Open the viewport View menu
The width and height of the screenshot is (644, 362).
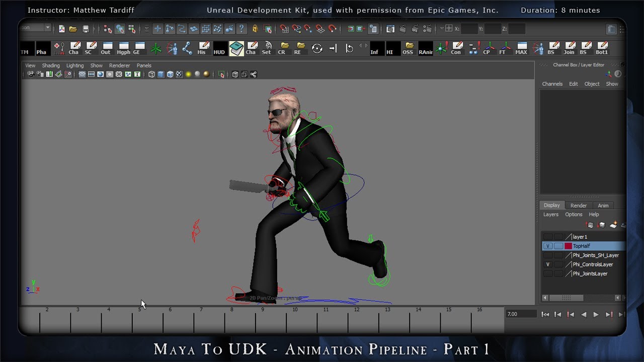tap(30, 65)
